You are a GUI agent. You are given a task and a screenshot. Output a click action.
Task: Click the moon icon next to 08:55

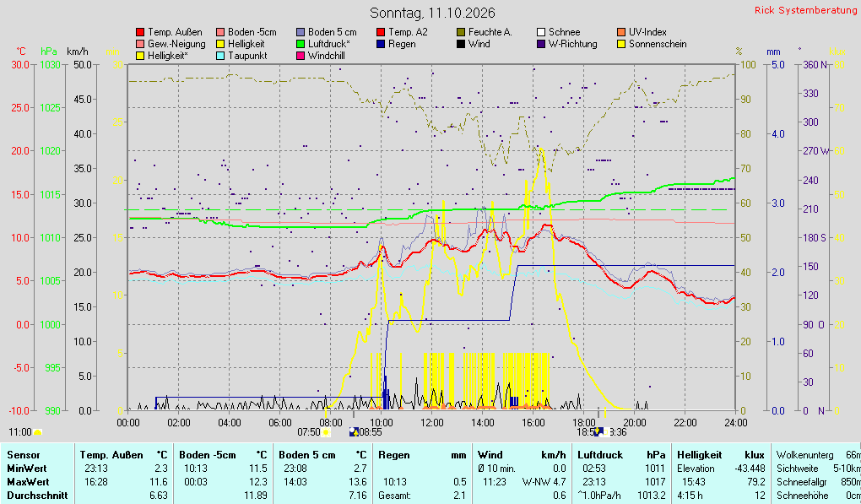[354, 432]
